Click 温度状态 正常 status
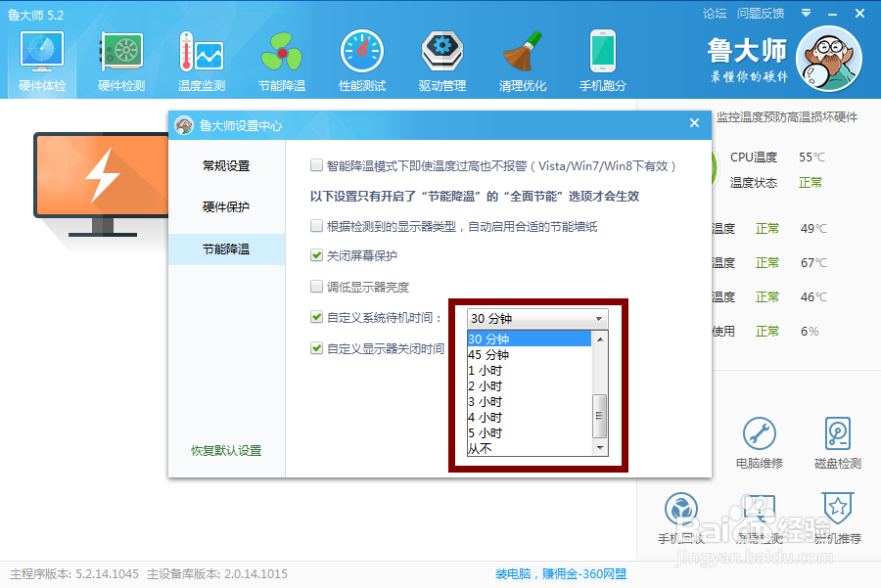The height and width of the screenshot is (588, 881). [x=776, y=183]
